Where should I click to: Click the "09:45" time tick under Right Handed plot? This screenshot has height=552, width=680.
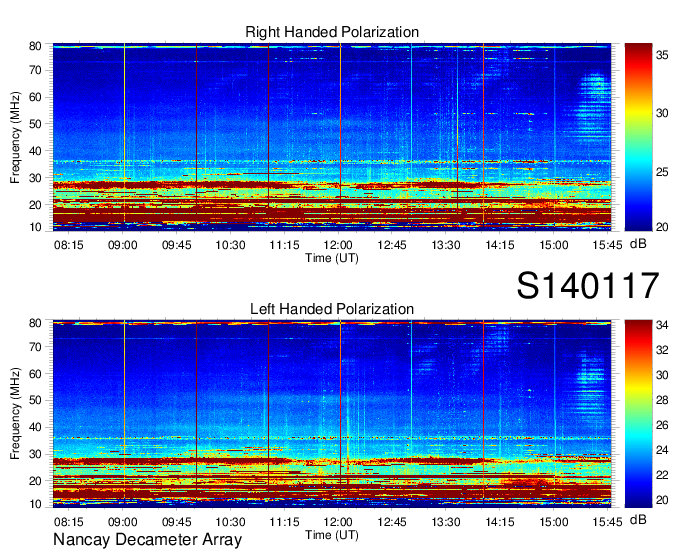click(177, 245)
